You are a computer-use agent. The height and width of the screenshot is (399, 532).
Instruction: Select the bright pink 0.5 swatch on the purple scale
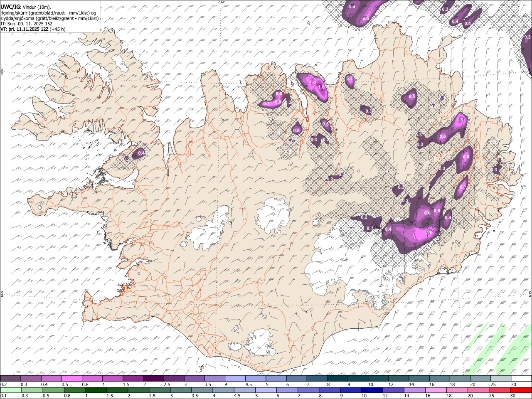[71, 379]
